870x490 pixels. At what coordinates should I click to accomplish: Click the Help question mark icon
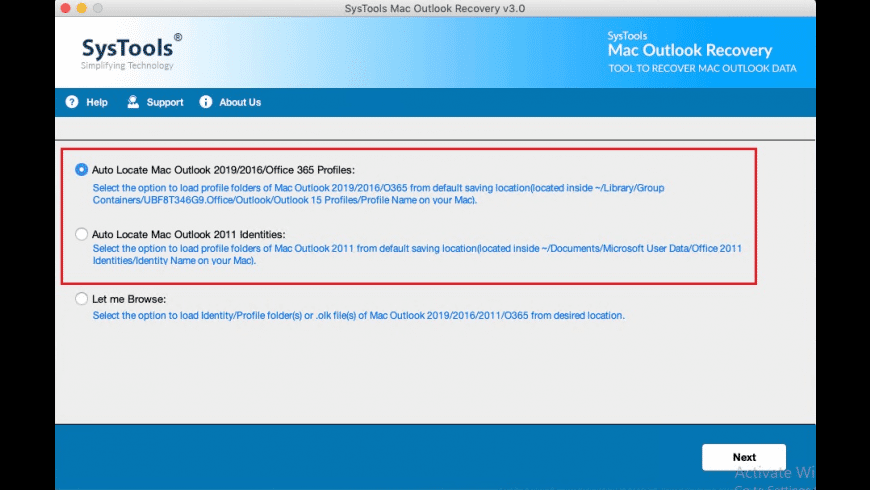(x=72, y=102)
